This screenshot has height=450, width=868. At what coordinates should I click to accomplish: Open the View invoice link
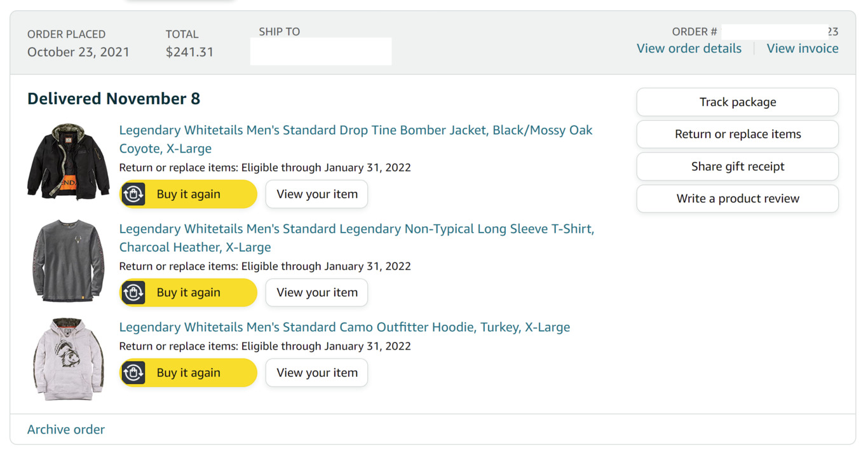pyautogui.click(x=803, y=48)
